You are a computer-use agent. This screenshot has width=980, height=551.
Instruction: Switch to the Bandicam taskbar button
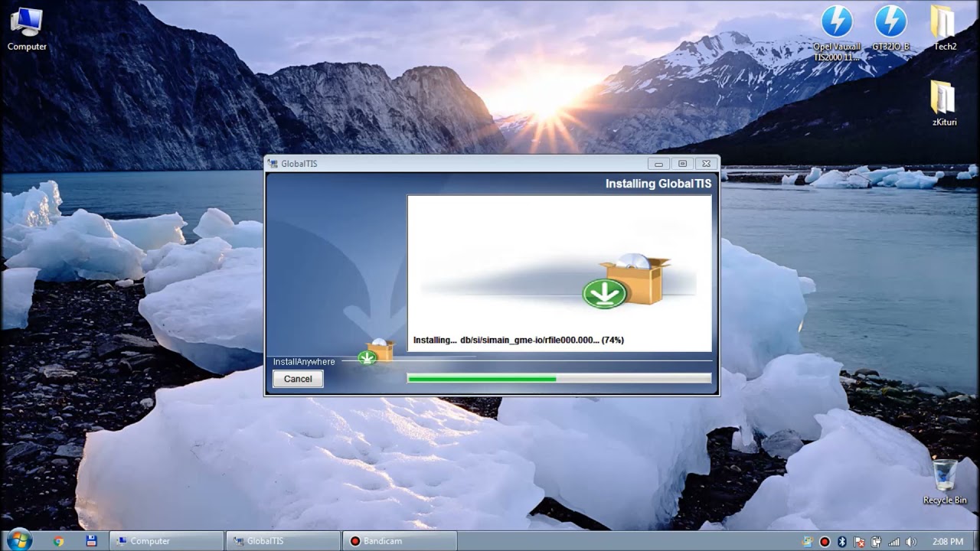[400, 541]
